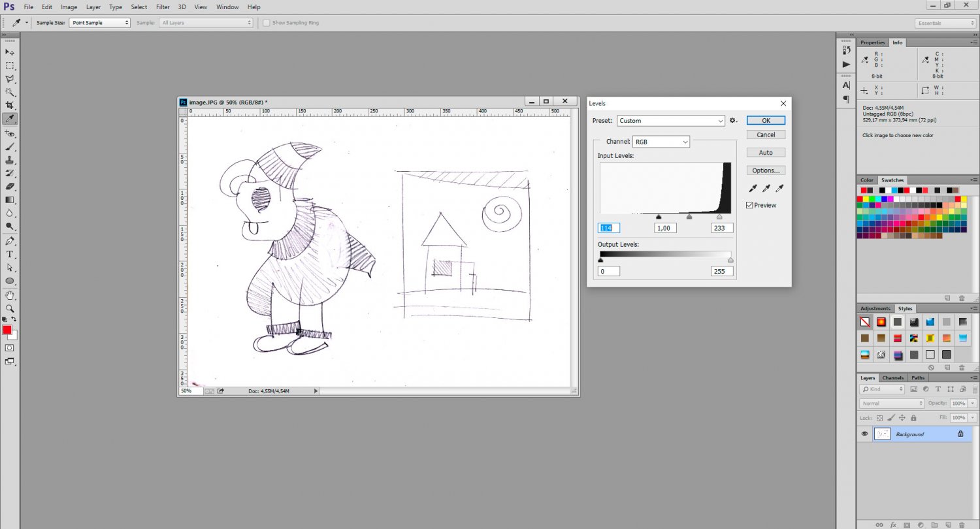Select the Hand tool in the toolbar
Image resolution: width=980 pixels, height=529 pixels.
[x=10, y=295]
